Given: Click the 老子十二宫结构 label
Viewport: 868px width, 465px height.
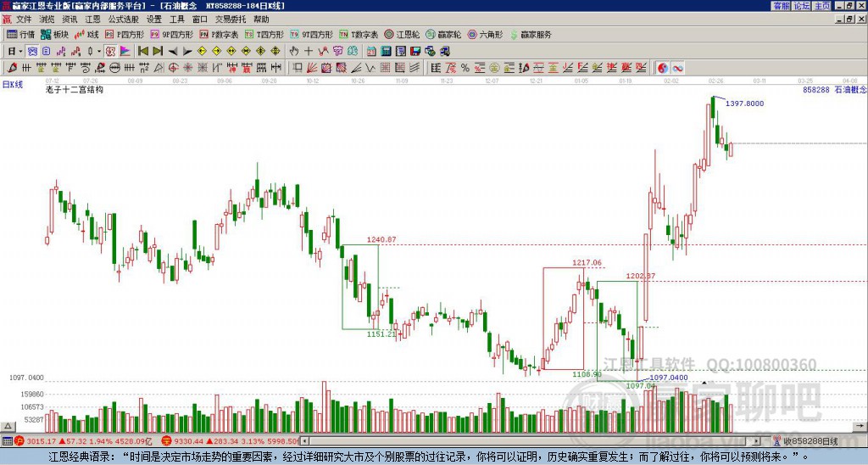Looking at the screenshot, I should (75, 90).
